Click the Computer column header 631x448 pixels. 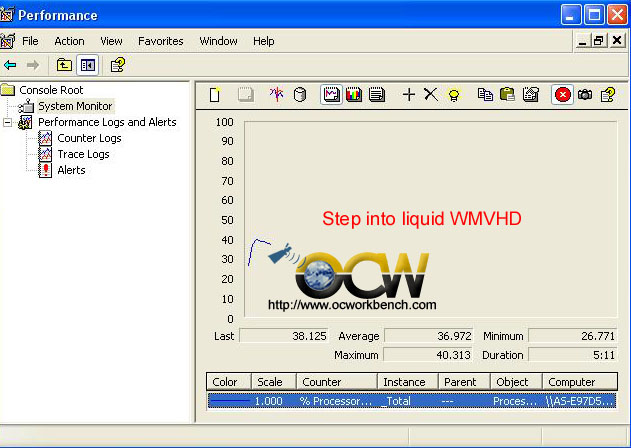click(x=580, y=382)
